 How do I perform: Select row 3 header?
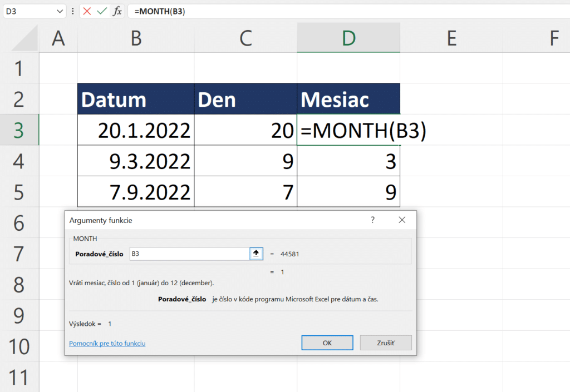[x=19, y=130]
